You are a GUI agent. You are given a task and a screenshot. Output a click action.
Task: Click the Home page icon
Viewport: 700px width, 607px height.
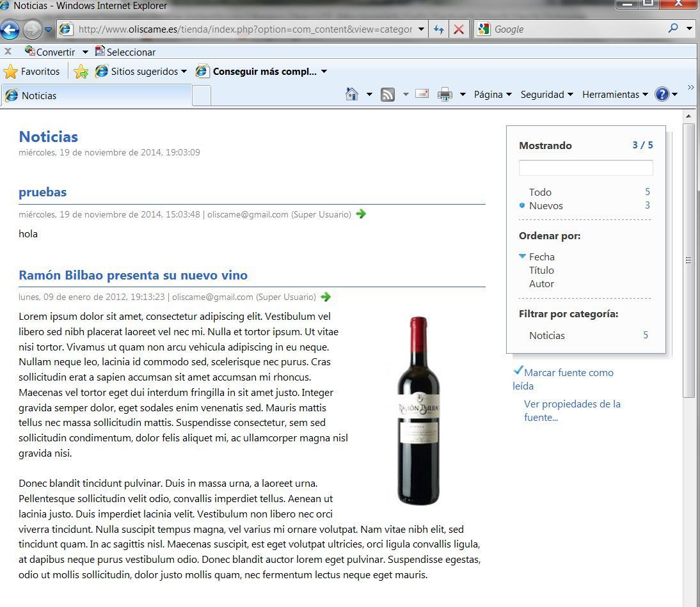click(352, 94)
